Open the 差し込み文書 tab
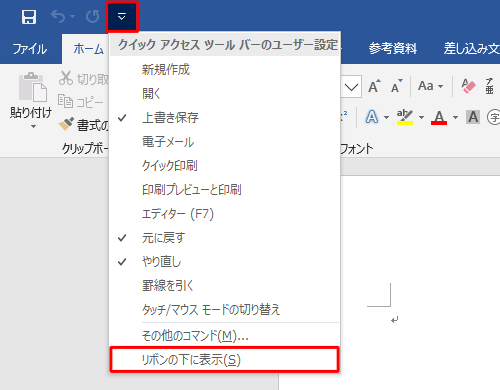500x390 pixels. [x=472, y=48]
